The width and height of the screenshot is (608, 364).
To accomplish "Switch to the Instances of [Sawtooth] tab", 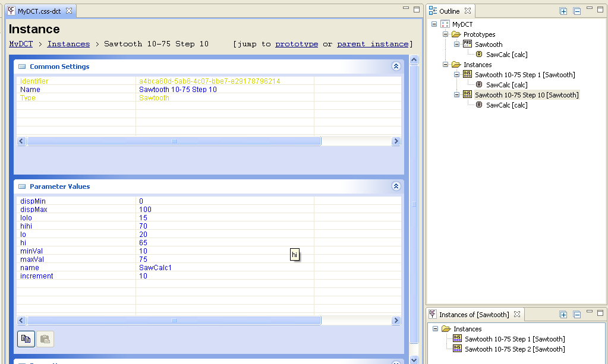I will click(x=473, y=315).
